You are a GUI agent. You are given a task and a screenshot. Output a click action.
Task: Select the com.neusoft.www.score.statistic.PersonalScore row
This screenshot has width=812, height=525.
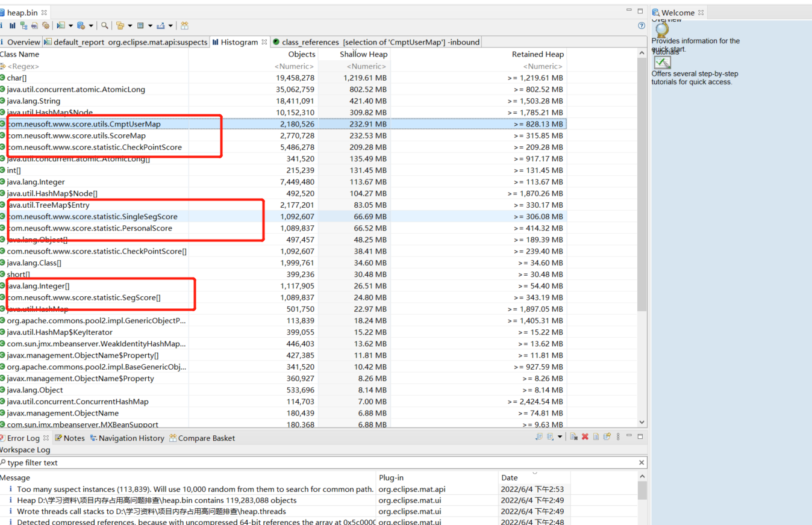coord(283,228)
